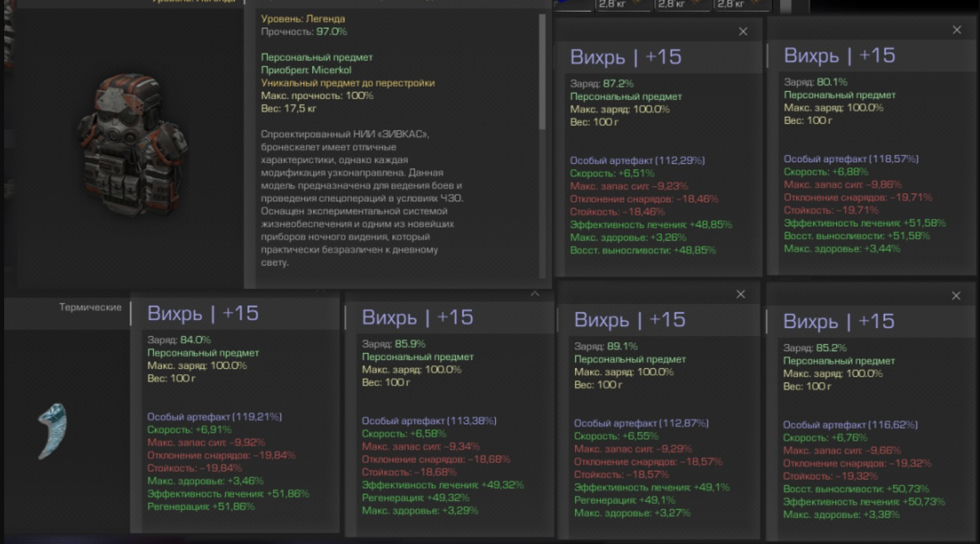Click 'Уровень: Легенда' in armor tooltip
980x544 pixels.
tap(303, 19)
